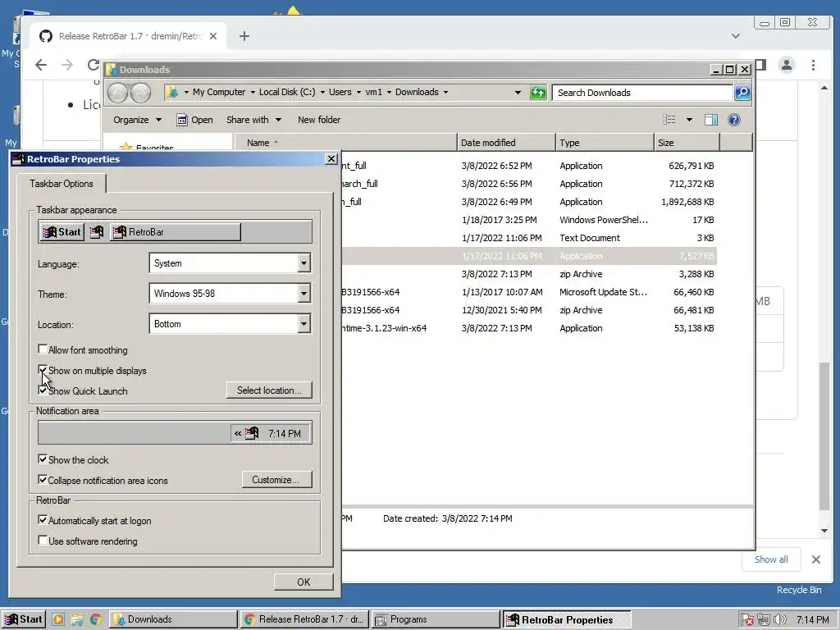The width and height of the screenshot is (840, 630).
Task: Click the network tray icon
Action: pos(764,620)
